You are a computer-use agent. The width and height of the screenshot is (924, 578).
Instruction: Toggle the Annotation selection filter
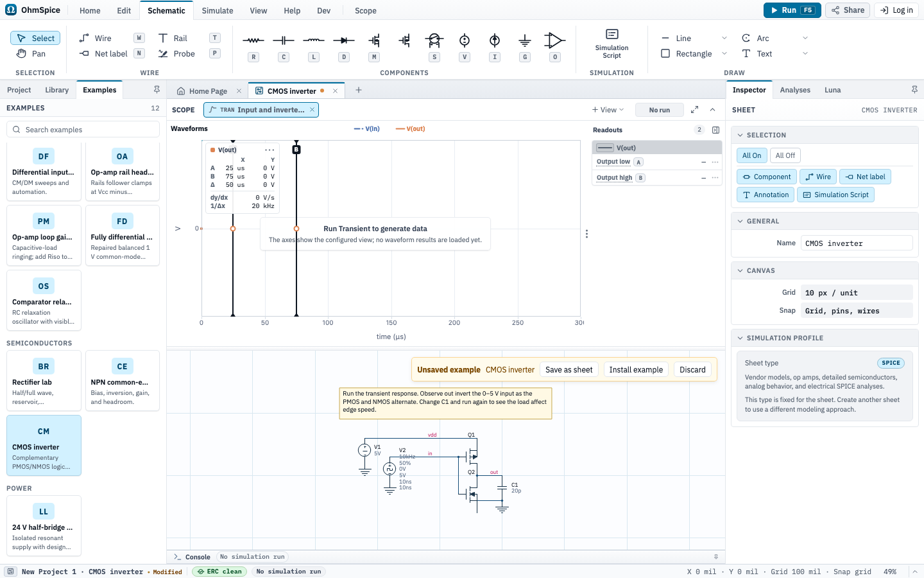point(766,195)
